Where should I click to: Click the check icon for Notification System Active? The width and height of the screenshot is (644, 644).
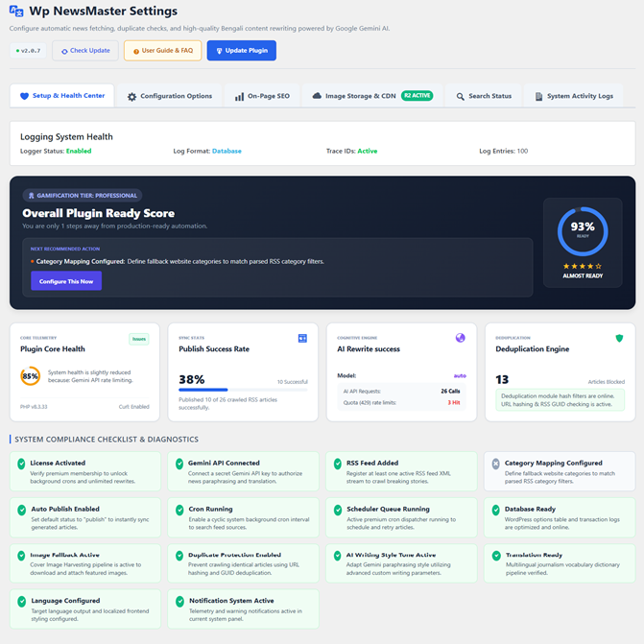tap(179, 602)
